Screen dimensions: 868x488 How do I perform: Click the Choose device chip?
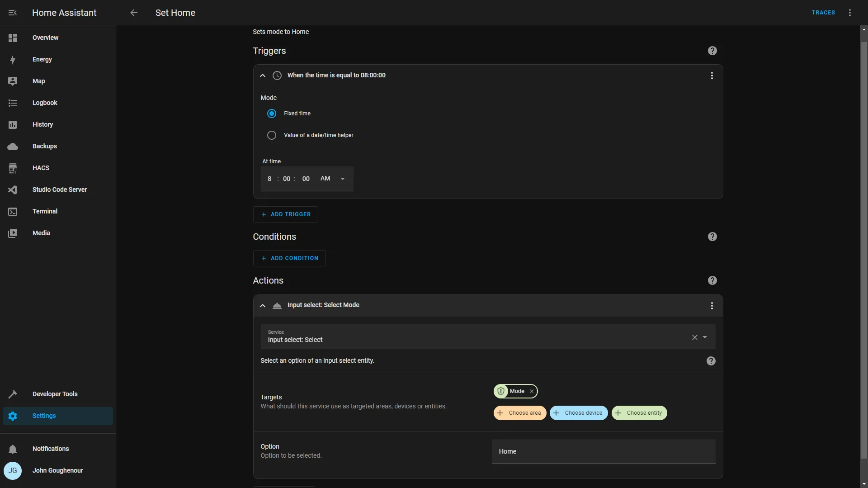click(x=579, y=413)
